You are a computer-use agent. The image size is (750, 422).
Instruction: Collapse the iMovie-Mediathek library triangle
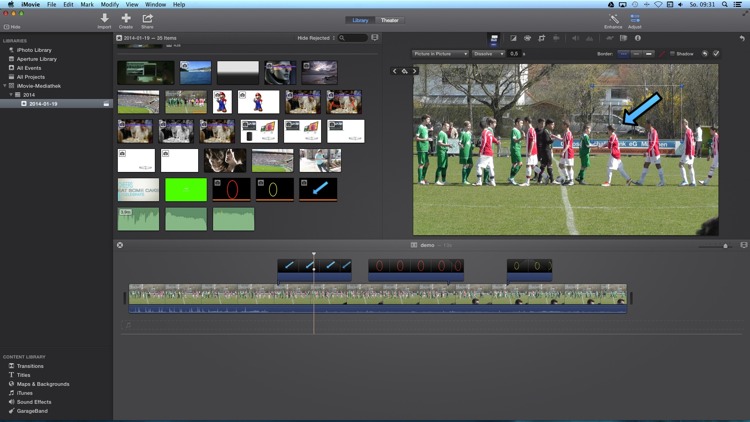tap(5, 86)
